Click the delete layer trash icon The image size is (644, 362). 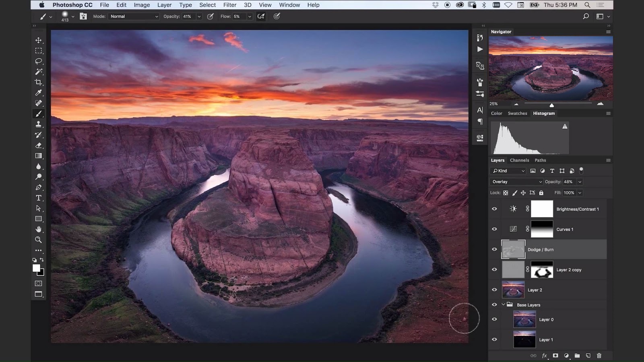click(x=599, y=356)
